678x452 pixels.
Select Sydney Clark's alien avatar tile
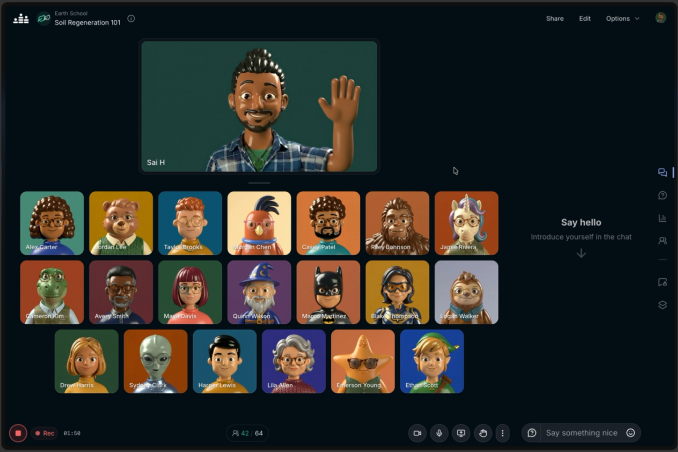click(x=156, y=362)
